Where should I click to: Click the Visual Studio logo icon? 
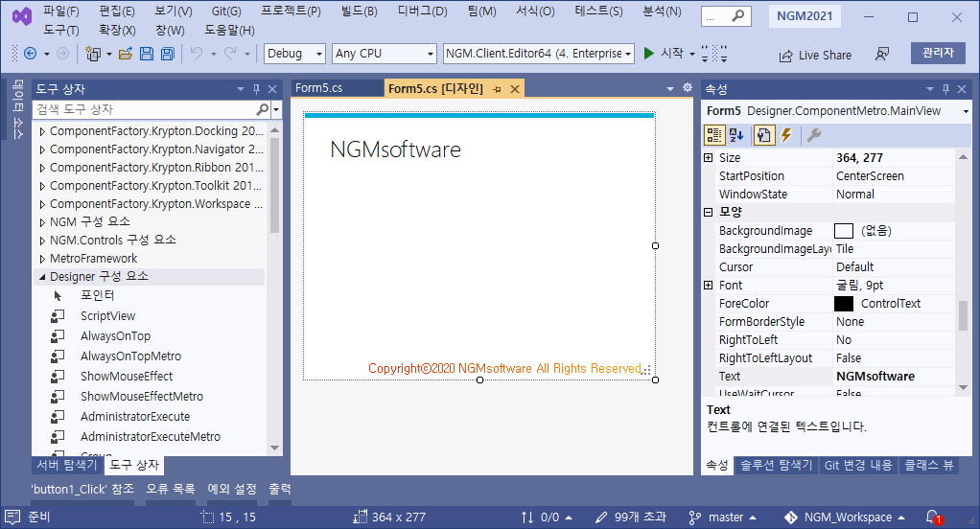click(22, 16)
